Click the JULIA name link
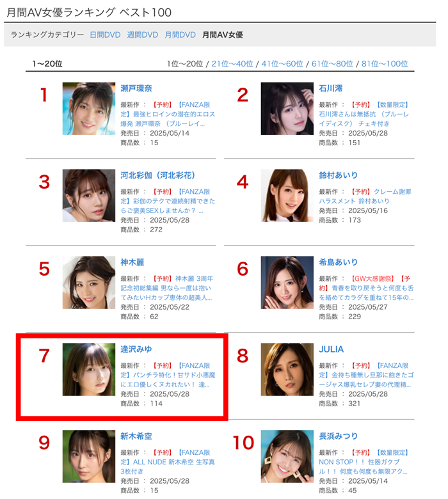The image size is (448, 499). [x=331, y=349]
